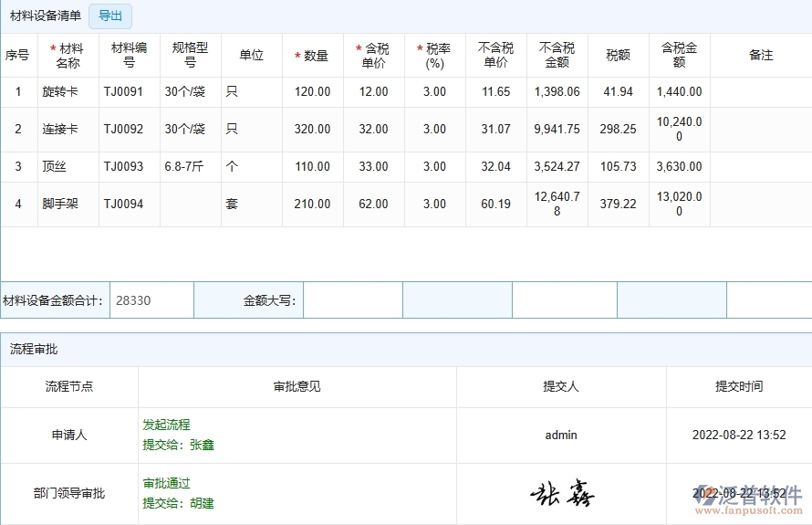Click the 审批意见 column header
This screenshot has width=812, height=525.
pyautogui.click(x=297, y=386)
